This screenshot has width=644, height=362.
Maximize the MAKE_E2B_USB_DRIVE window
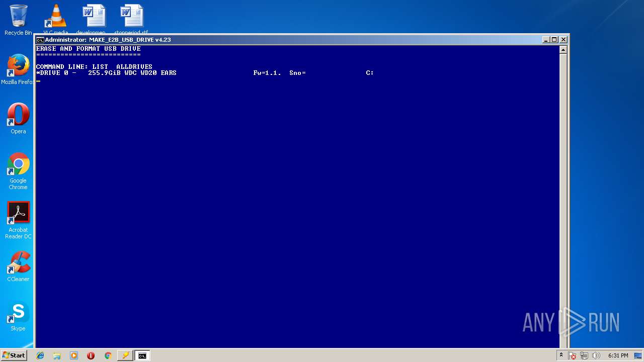(x=554, y=40)
